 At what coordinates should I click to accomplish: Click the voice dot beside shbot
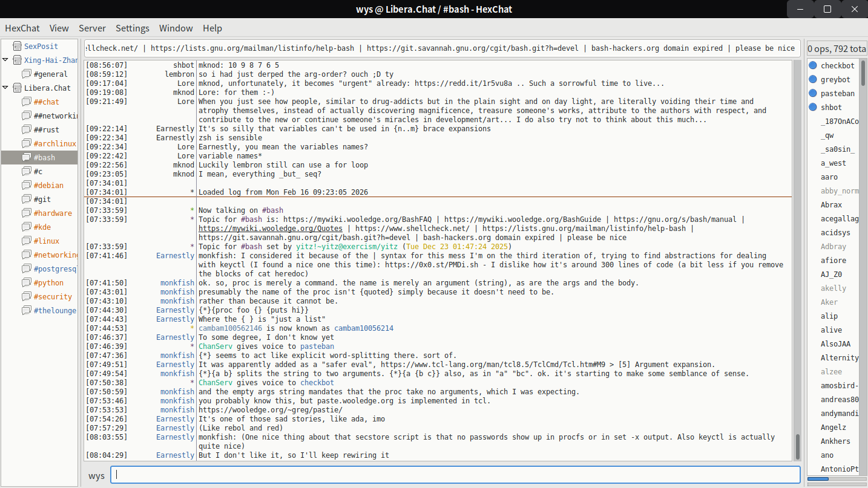(x=813, y=107)
